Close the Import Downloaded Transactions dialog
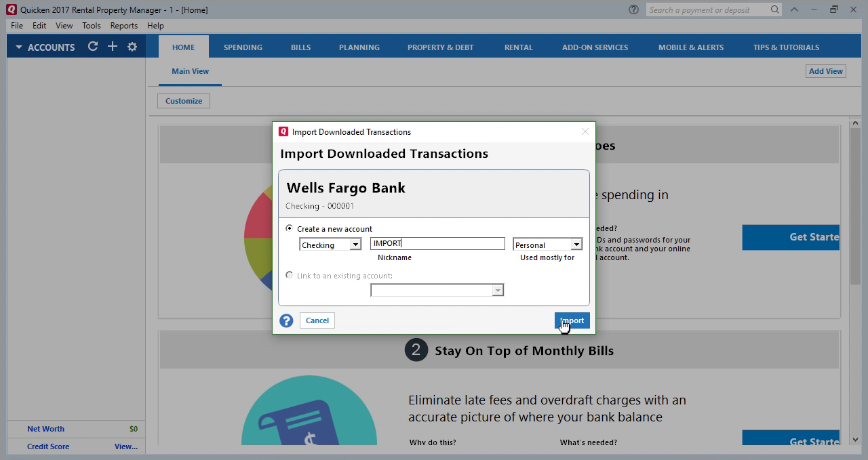 (585, 131)
